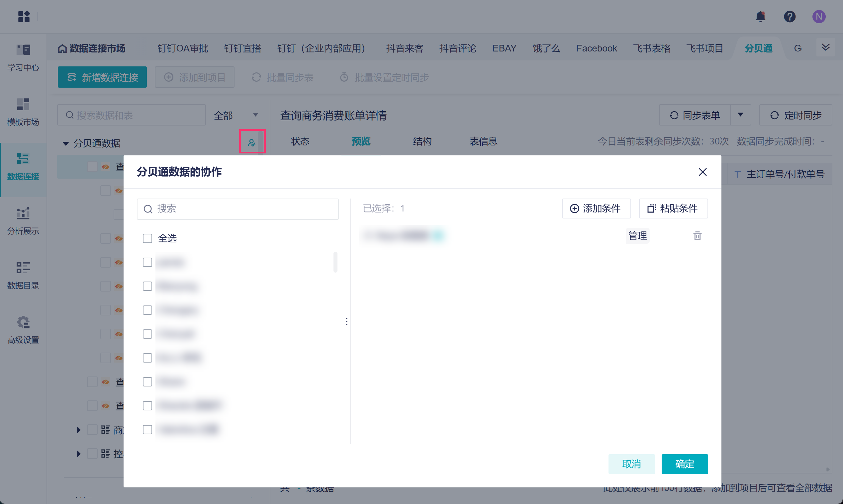Open the help question mark icon
The height and width of the screenshot is (504, 843).
click(x=790, y=16)
